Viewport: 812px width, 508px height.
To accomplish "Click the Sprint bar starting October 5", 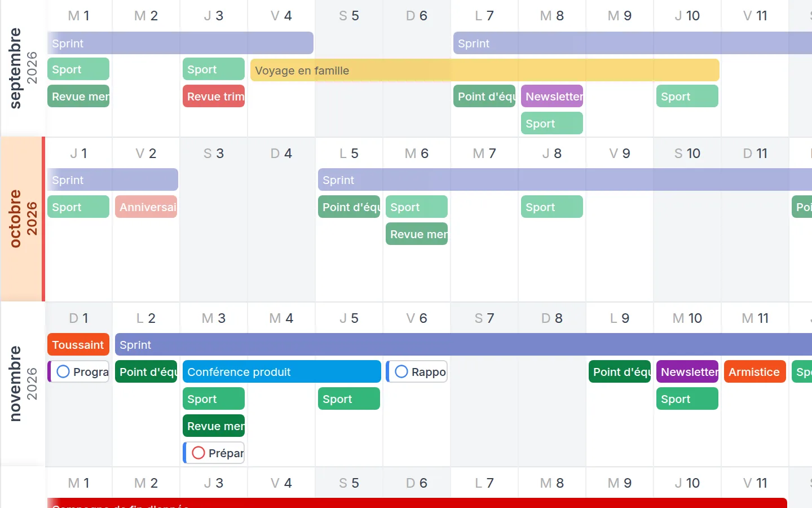I will coord(565,179).
